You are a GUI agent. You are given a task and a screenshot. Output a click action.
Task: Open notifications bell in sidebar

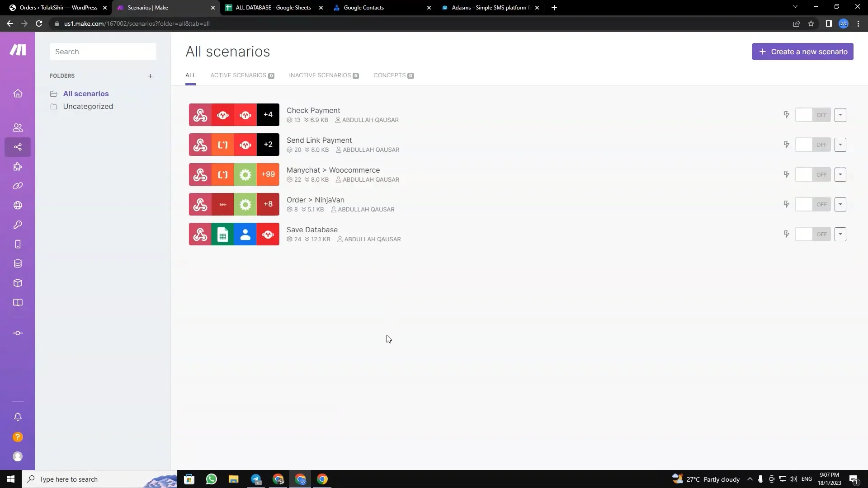(x=18, y=417)
